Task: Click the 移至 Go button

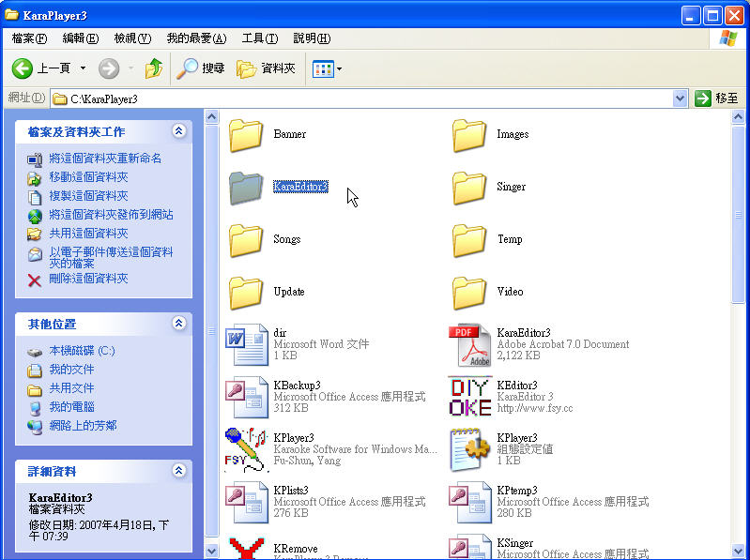Action: [x=716, y=98]
